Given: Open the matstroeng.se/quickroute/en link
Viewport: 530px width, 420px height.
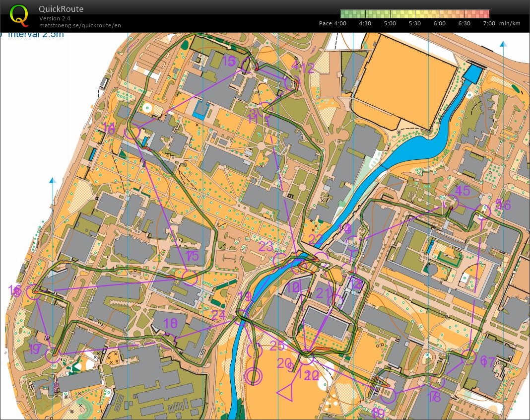Looking at the screenshot, I should [x=80, y=25].
